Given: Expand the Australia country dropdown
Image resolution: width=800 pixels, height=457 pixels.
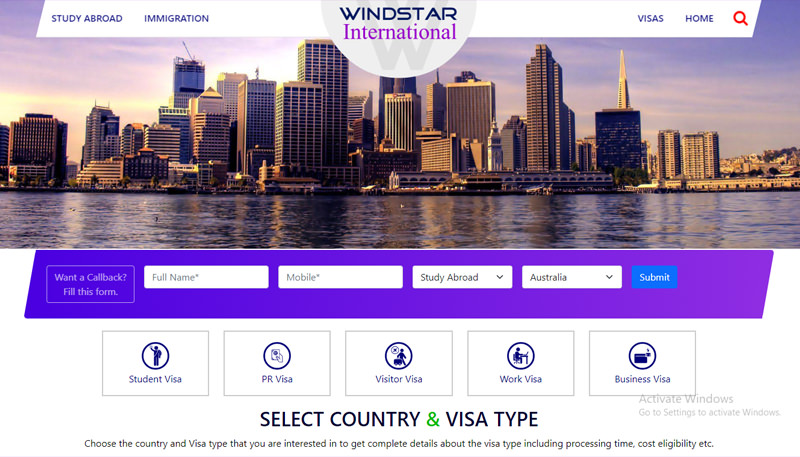Looking at the screenshot, I should tap(571, 277).
